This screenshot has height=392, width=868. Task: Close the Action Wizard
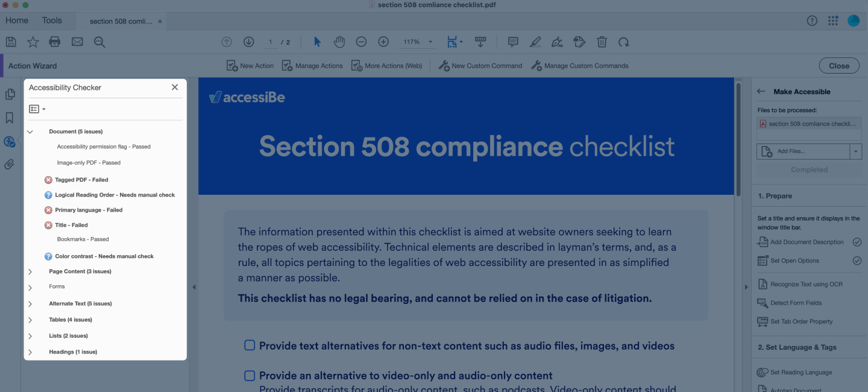(838, 65)
